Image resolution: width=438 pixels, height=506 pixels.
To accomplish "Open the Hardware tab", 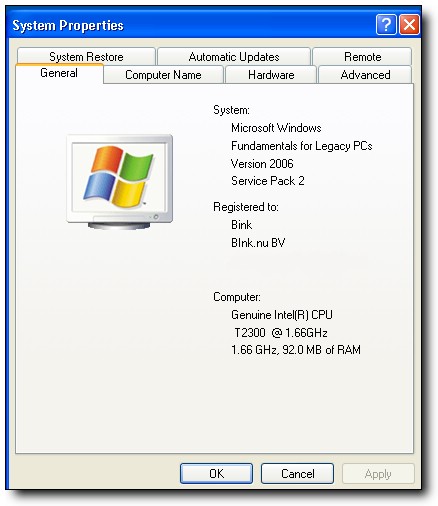I will coord(271,75).
